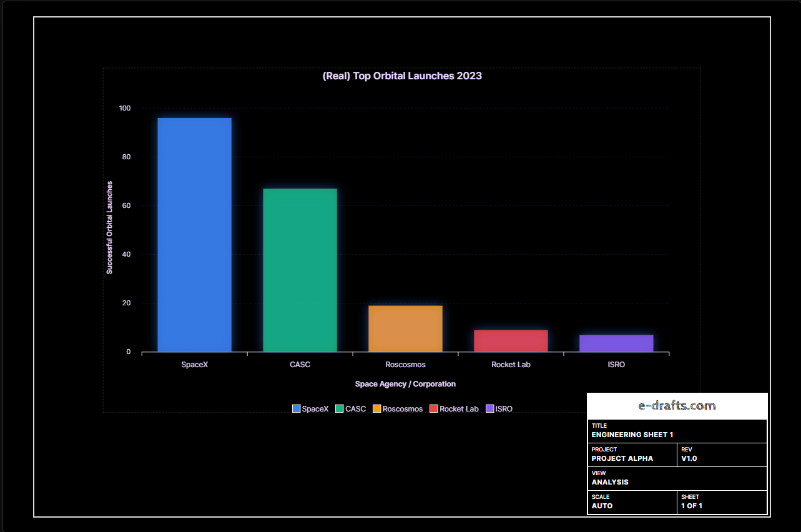801x532 pixels.
Task: Toggle the SpaceX legend entry
Action: pos(310,409)
